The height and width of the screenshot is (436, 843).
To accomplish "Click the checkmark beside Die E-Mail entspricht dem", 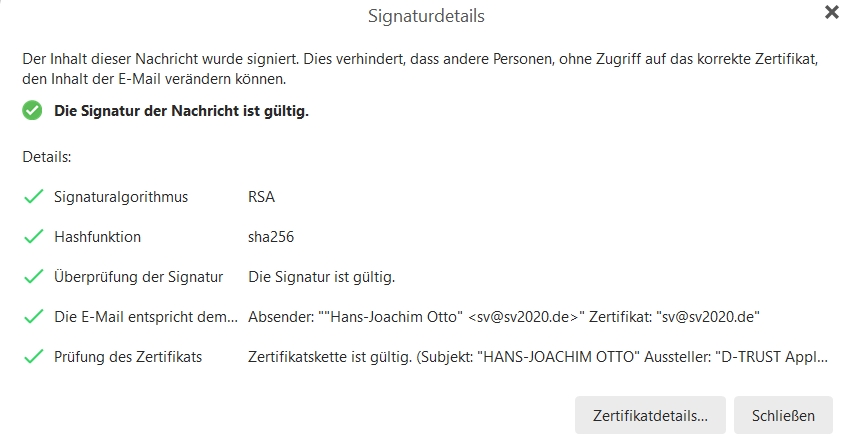I will pyautogui.click(x=33, y=317).
